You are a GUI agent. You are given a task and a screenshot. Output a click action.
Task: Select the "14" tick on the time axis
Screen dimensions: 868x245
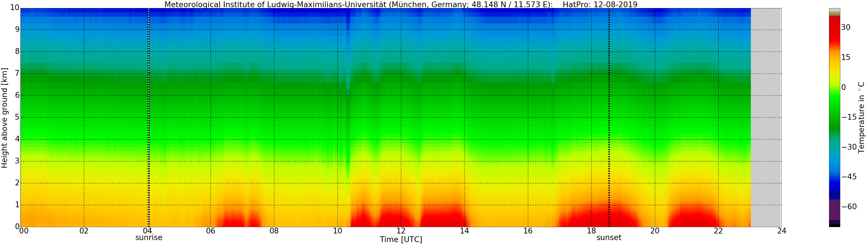point(464,231)
